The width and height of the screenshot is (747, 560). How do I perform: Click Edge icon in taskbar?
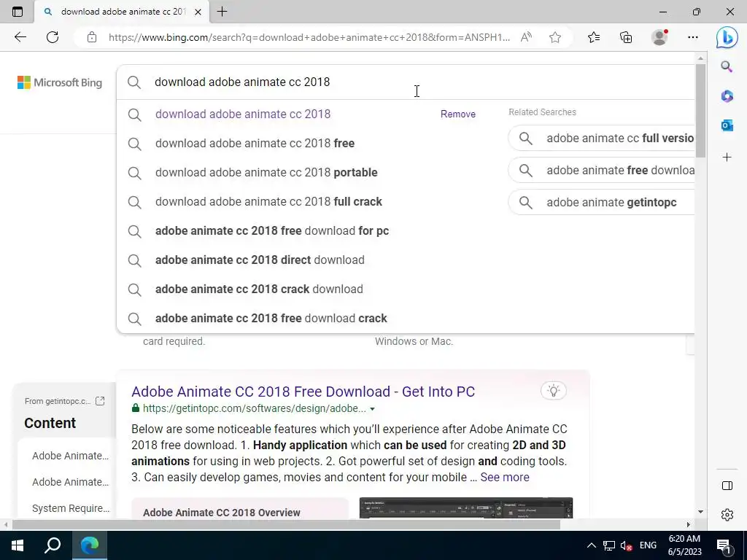click(x=90, y=545)
